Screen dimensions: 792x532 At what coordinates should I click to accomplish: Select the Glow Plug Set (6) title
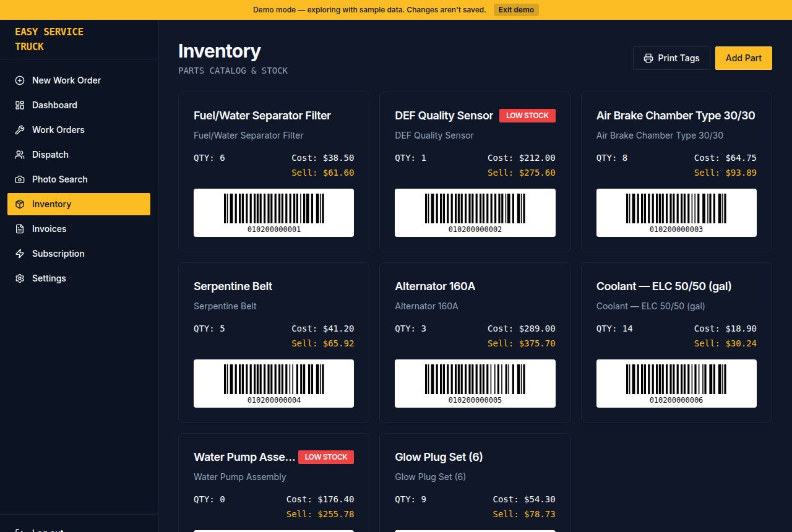[x=439, y=457]
